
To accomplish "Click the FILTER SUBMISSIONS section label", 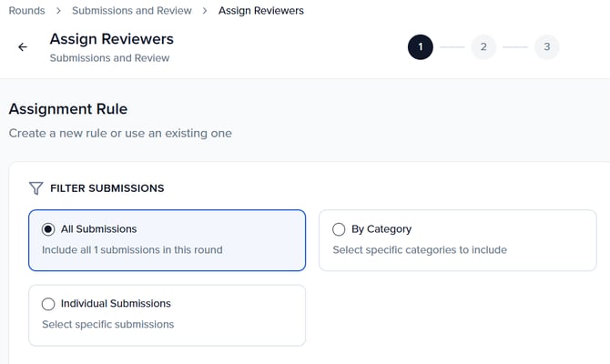I will [x=107, y=188].
